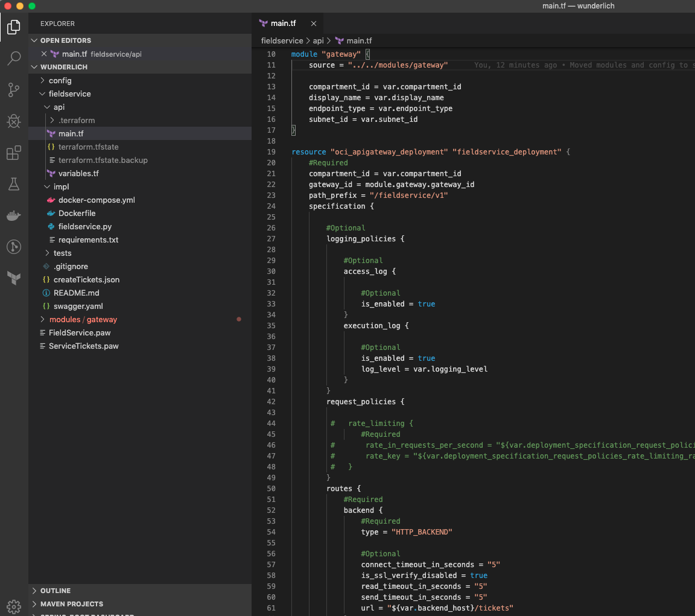Select the Explorer icon in the activity bar

click(13, 27)
